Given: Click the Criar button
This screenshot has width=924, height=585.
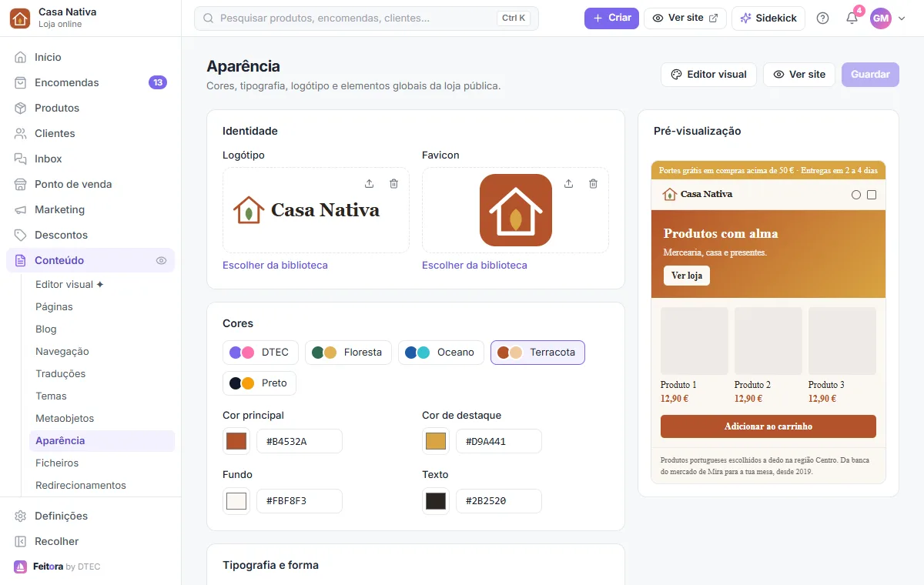Looking at the screenshot, I should click(x=611, y=18).
